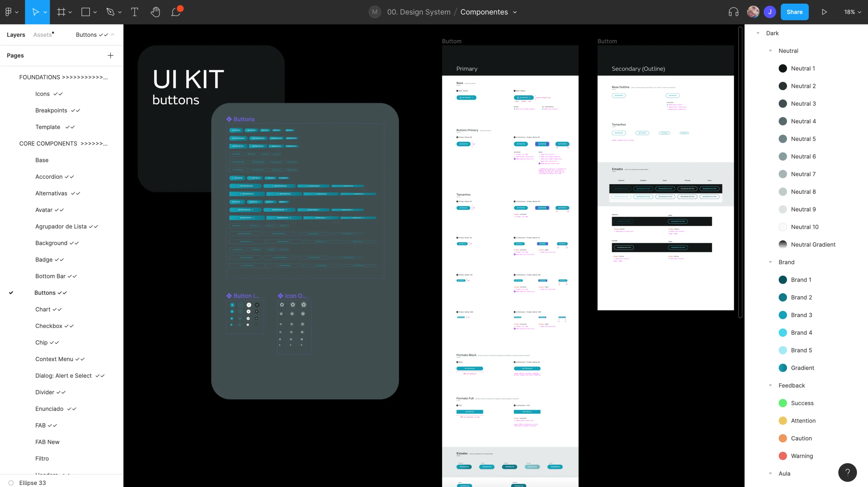The width and height of the screenshot is (868, 487).
Task: Select the Brand 4 color swatch
Action: pos(783,332)
